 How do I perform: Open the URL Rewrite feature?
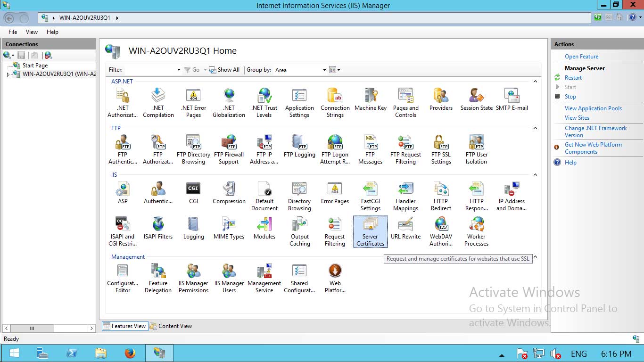[x=405, y=228]
